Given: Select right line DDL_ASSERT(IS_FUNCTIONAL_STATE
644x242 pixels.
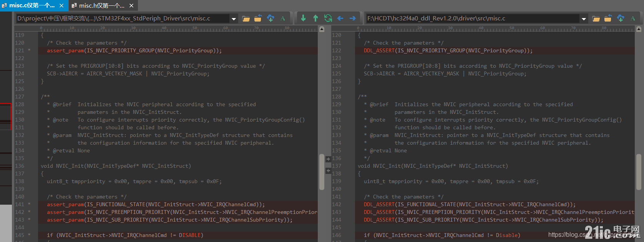Looking at the screenshot, I should tap(470, 204).
